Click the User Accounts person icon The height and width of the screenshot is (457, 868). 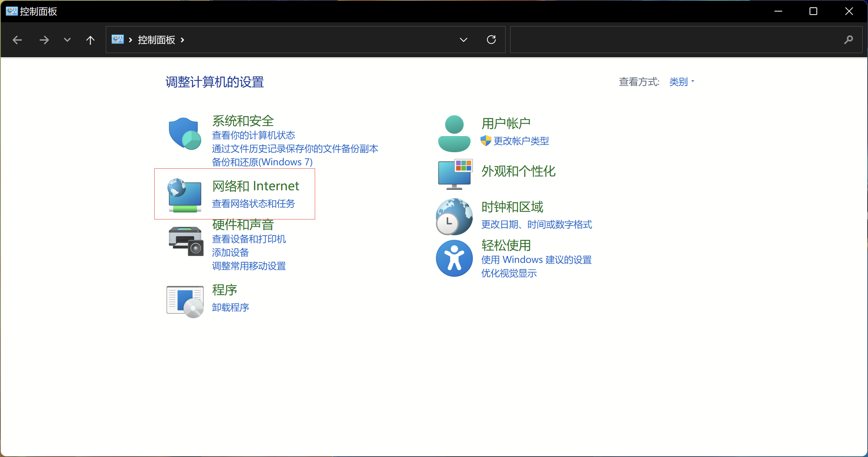[454, 133]
